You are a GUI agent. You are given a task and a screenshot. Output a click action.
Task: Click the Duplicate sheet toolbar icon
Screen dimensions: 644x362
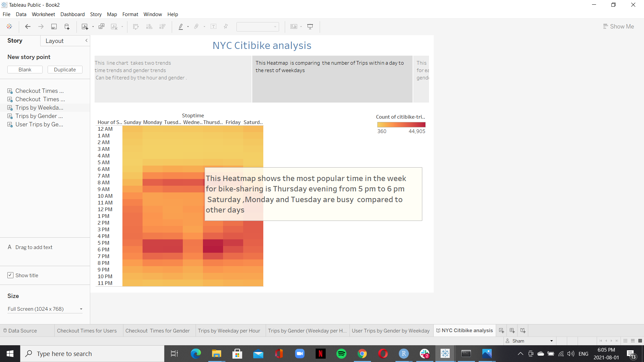coord(101,26)
